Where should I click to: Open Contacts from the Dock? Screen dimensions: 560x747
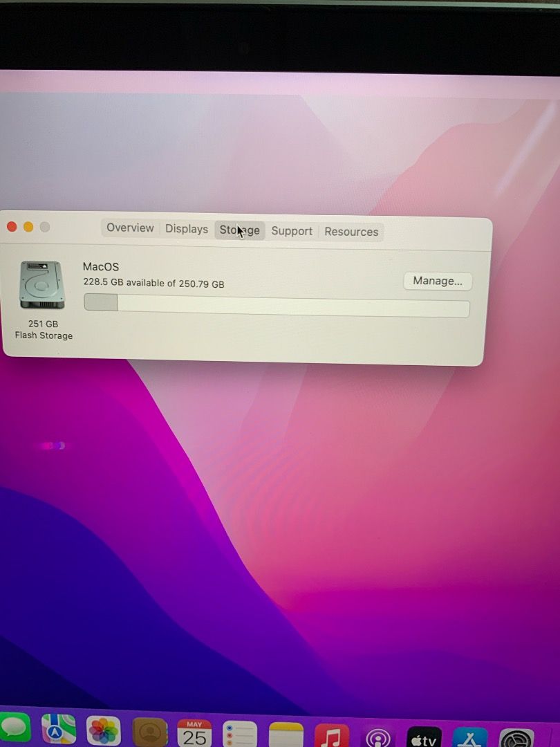[149, 732]
